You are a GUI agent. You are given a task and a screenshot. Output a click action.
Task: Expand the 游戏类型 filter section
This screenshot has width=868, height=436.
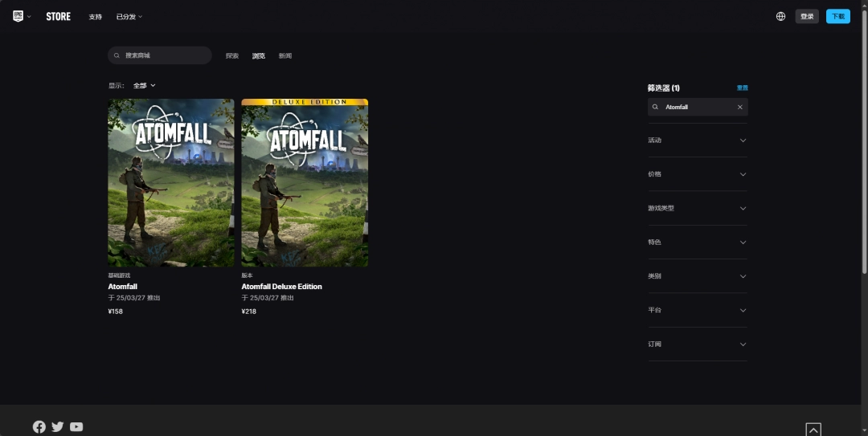coord(698,209)
